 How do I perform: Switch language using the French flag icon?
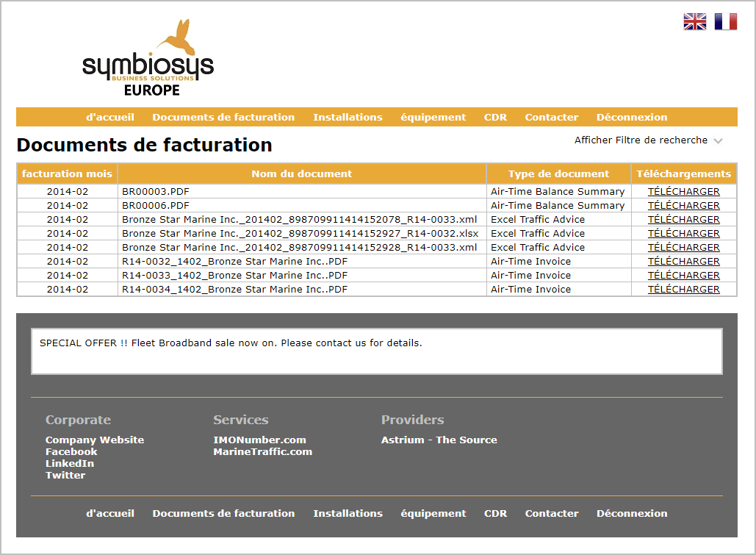point(725,22)
